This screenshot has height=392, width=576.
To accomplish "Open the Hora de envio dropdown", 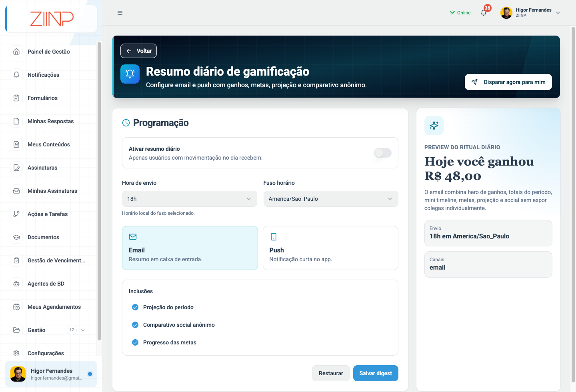I will pos(190,199).
